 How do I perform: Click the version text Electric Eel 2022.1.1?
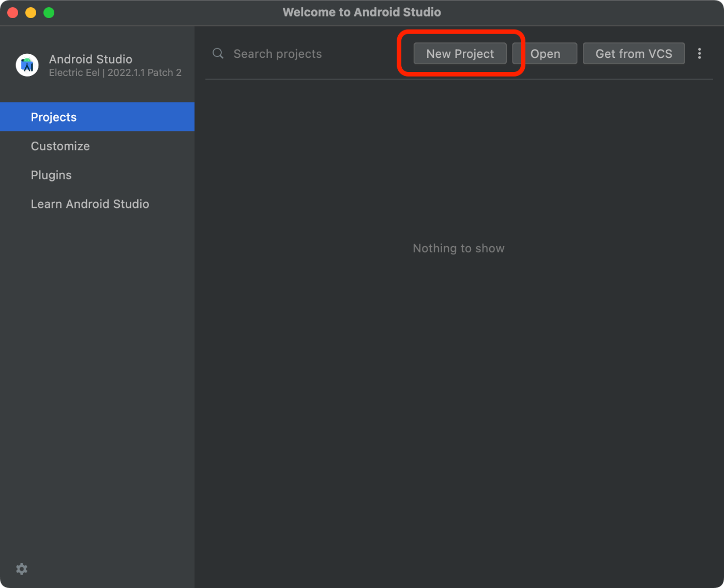coord(115,72)
